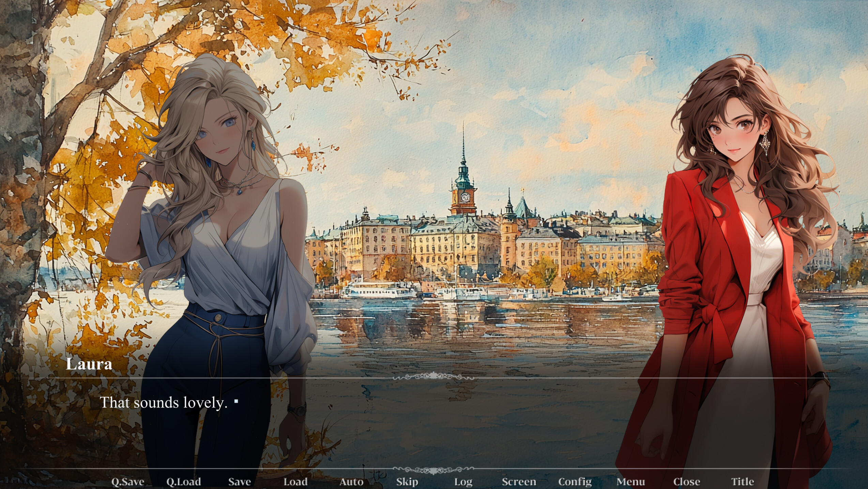The height and width of the screenshot is (489, 868).
Task: Open the Config settings
Action: (x=576, y=482)
